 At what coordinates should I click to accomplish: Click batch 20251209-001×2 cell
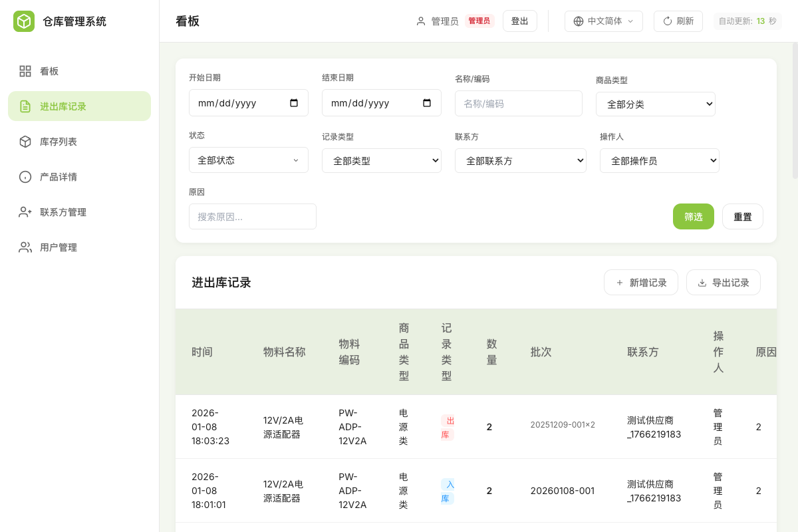click(563, 425)
